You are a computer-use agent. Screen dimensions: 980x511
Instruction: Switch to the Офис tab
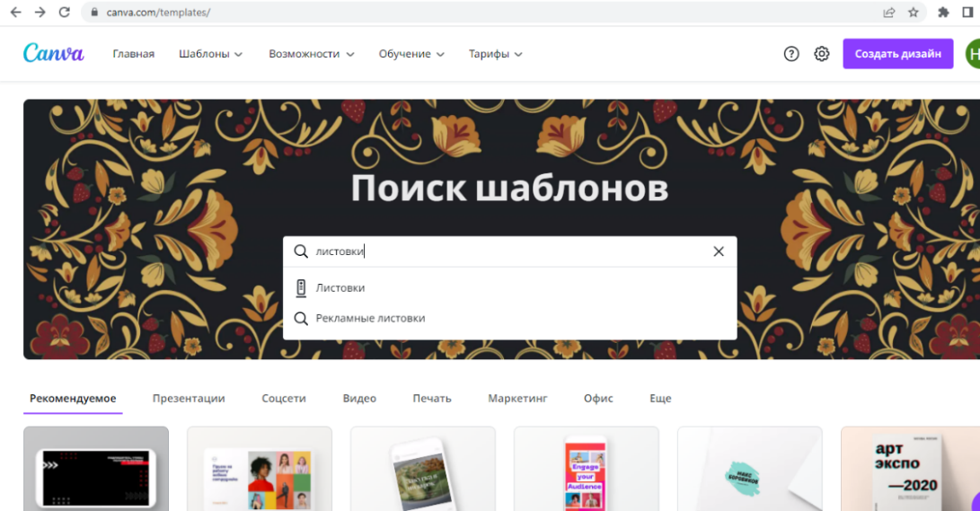click(x=599, y=399)
